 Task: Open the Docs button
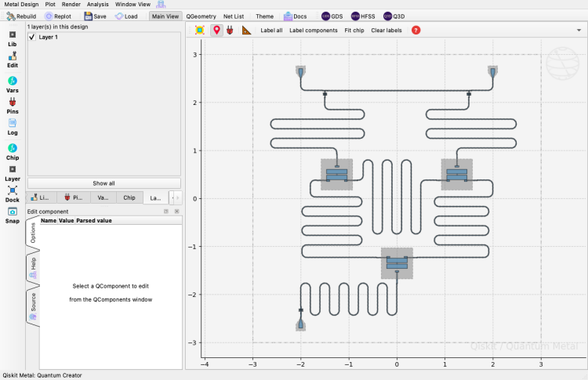[296, 16]
